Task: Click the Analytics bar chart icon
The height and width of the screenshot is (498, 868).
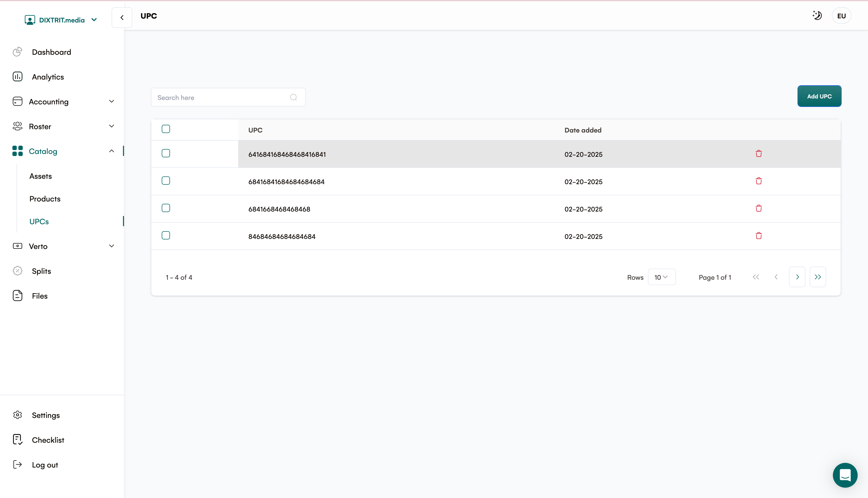Action: tap(18, 77)
